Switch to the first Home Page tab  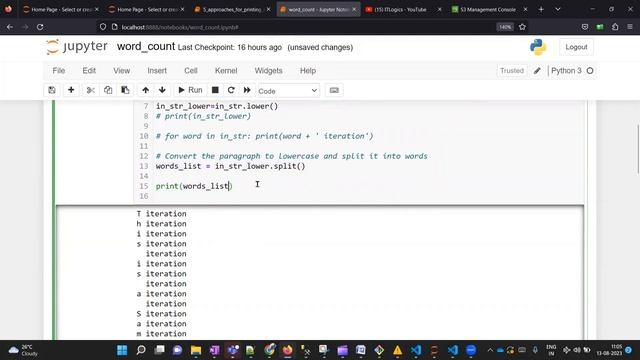pyautogui.click(x=61, y=9)
